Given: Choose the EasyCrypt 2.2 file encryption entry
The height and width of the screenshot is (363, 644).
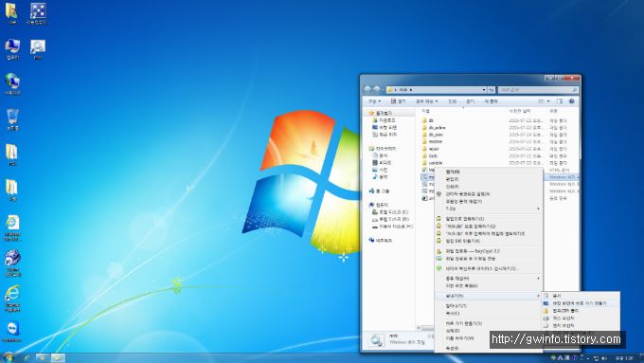Looking at the screenshot, I should tap(489, 251).
